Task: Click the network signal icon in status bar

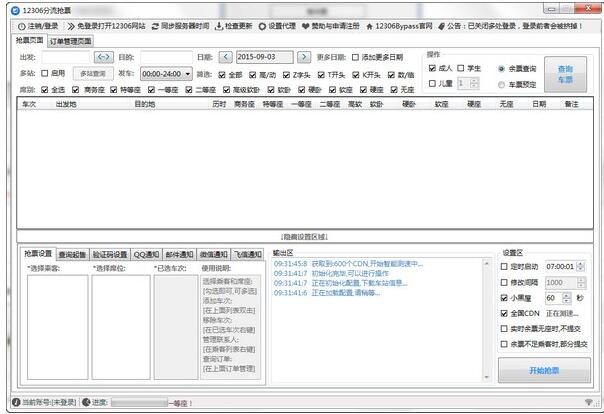Action: coord(589,402)
